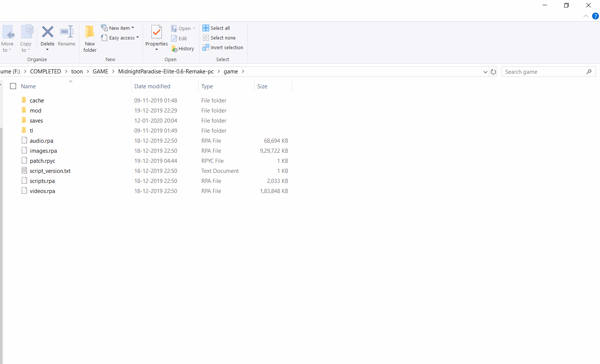Select the saves folder
The height and width of the screenshot is (364, 600).
(x=36, y=121)
